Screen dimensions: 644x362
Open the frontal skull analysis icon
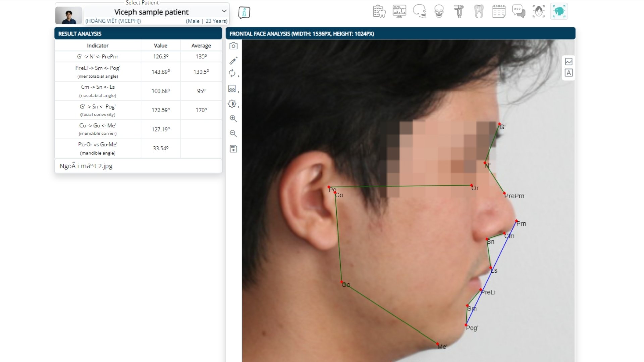click(439, 11)
